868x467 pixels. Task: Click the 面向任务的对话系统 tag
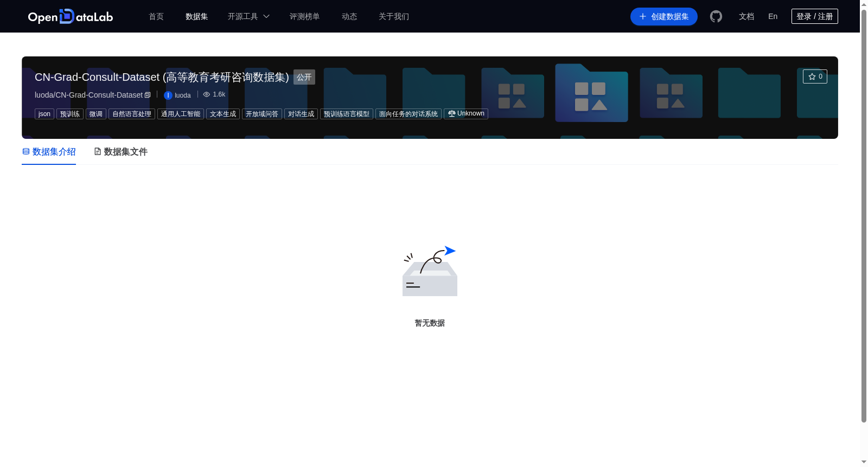click(409, 114)
